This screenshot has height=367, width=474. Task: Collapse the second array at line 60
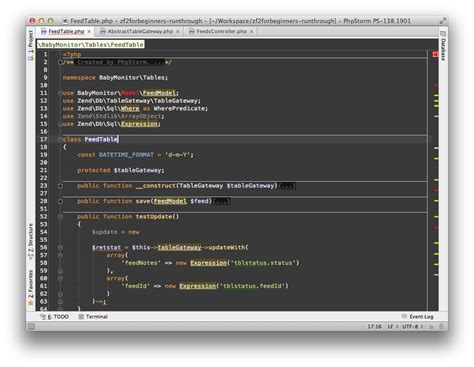coord(60,278)
